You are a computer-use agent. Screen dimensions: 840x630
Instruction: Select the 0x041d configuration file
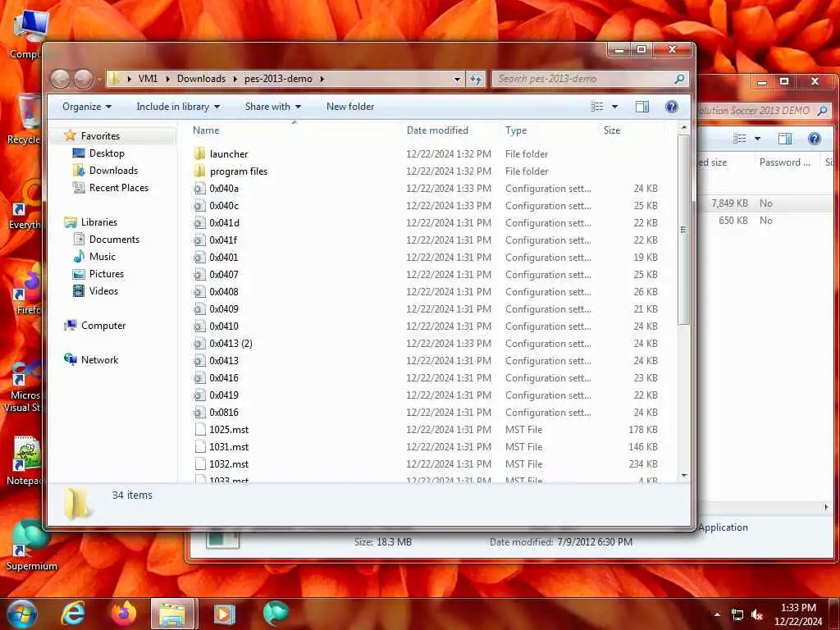pos(224,222)
